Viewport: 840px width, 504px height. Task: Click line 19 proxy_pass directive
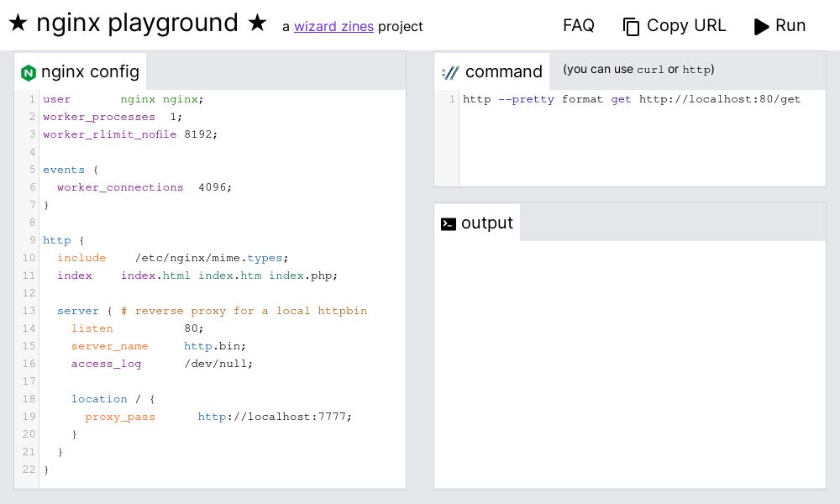coord(120,417)
